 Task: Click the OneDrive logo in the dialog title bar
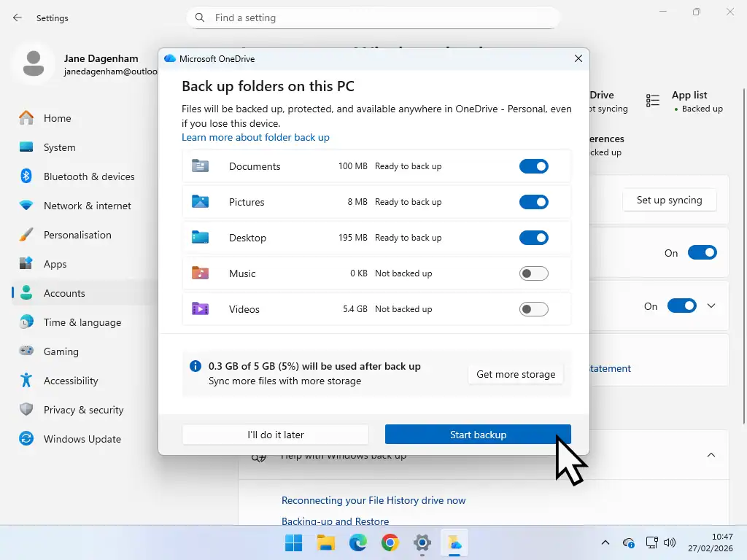171,58
